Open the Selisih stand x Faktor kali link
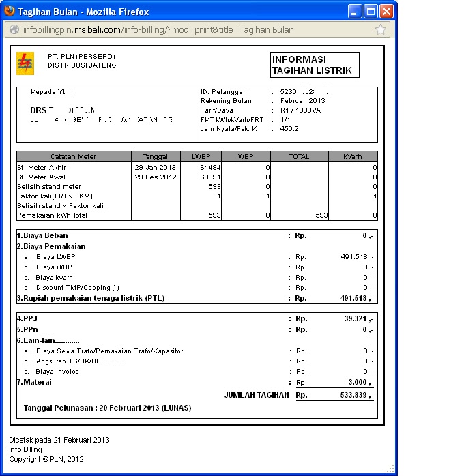The height and width of the screenshot is (476, 464). click(x=61, y=205)
